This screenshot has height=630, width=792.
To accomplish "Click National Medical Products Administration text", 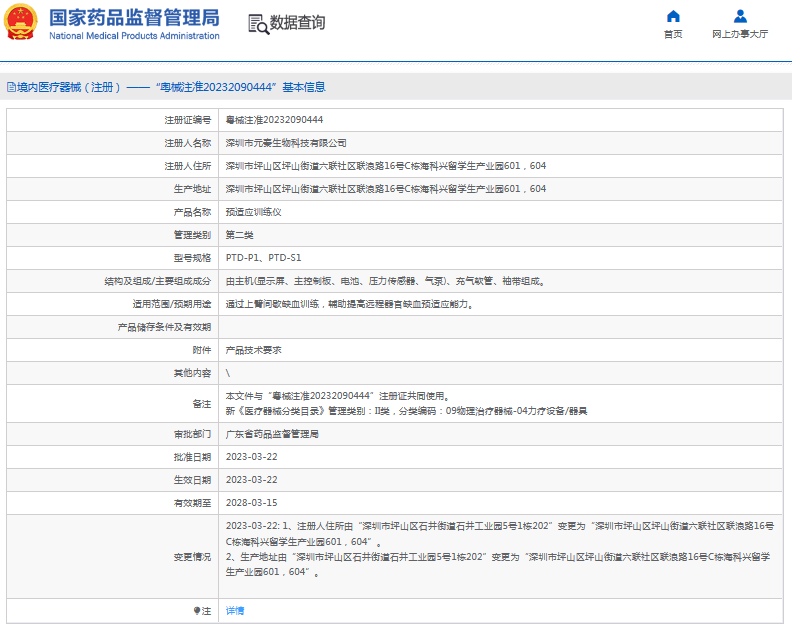I will click(x=134, y=36).
